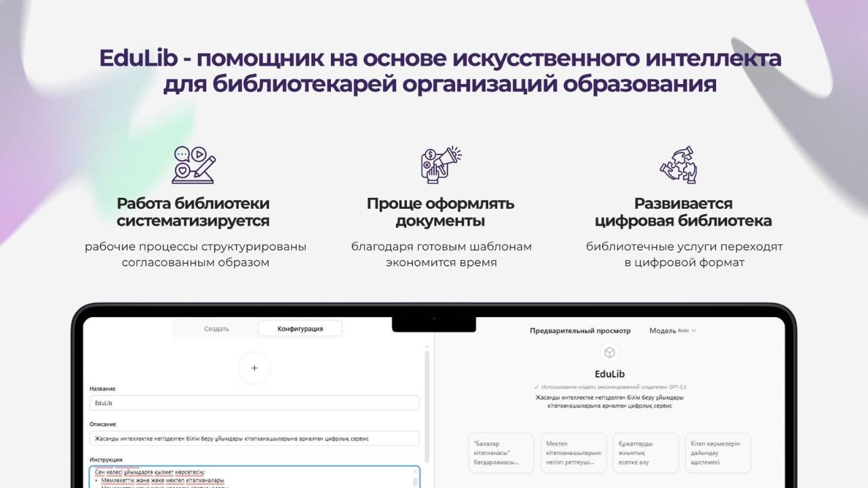Click the EduLib title in preview pane
Screen dimensions: 868x488
coord(609,374)
